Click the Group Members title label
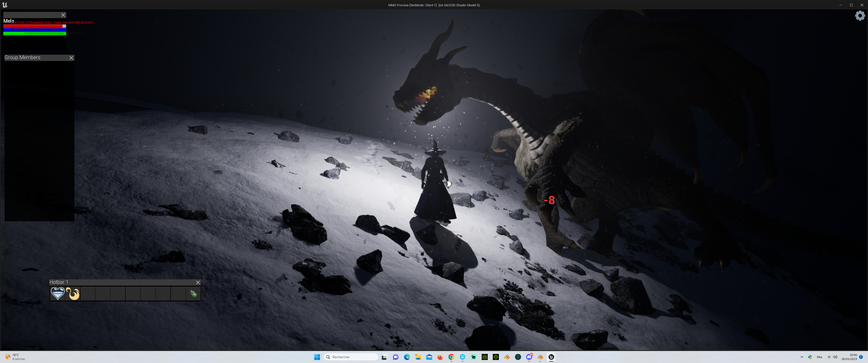Image resolution: width=868 pixels, height=363 pixels. 22,57
